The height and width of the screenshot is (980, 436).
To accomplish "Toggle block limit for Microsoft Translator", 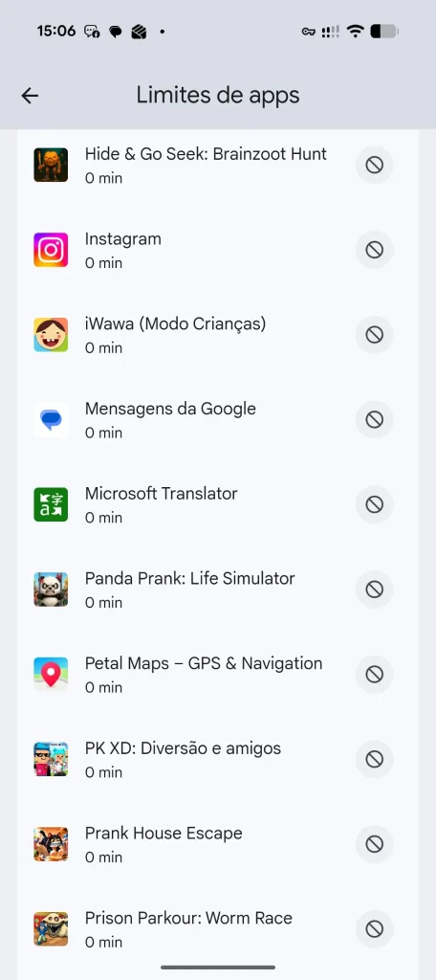I will [x=374, y=504].
